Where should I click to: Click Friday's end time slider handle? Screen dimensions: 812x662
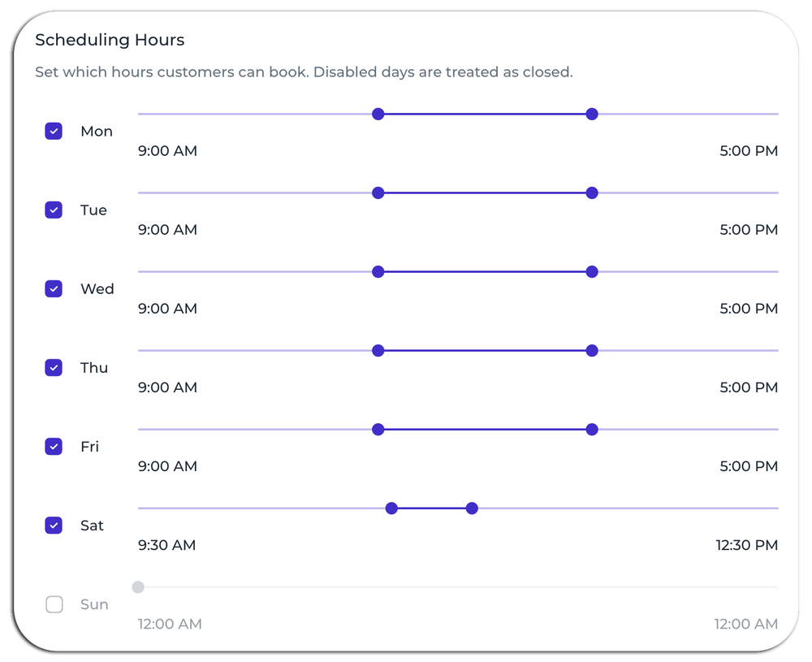tap(592, 429)
